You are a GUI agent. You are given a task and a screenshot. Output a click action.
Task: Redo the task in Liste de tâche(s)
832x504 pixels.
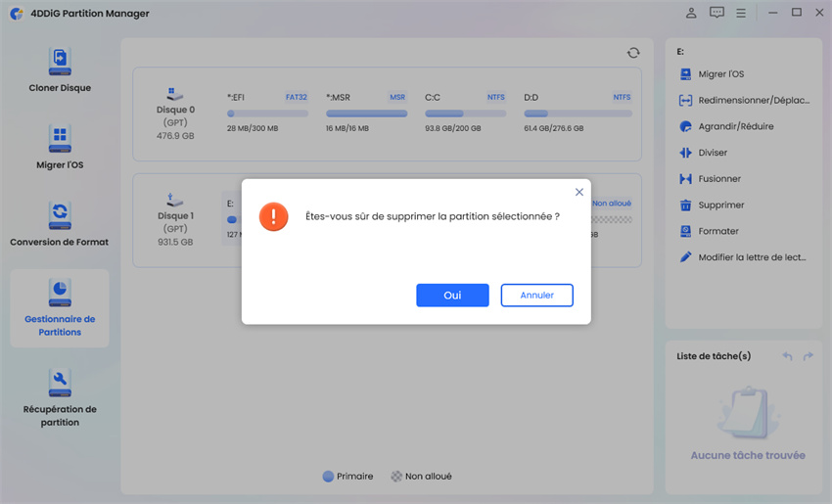click(809, 356)
